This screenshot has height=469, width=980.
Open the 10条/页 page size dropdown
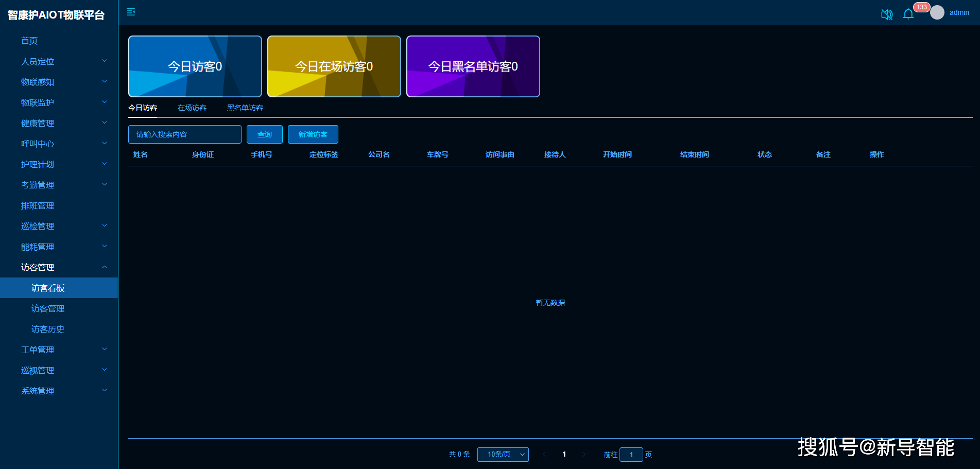pos(503,454)
